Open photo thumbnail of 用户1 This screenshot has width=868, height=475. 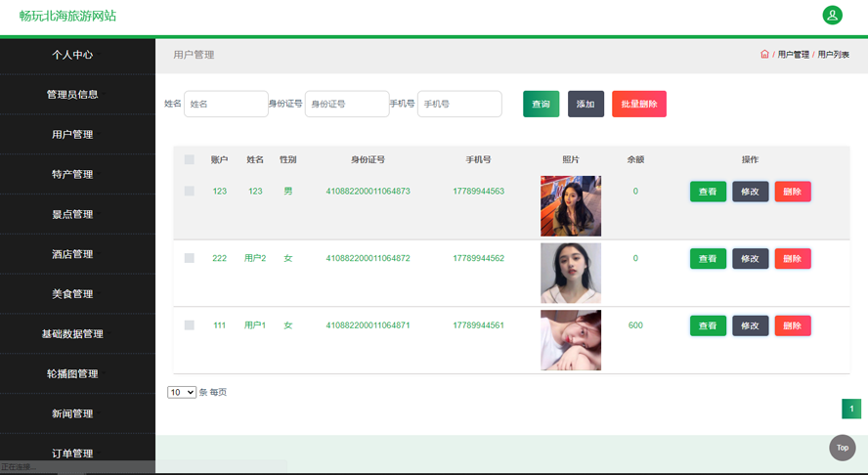coord(571,340)
